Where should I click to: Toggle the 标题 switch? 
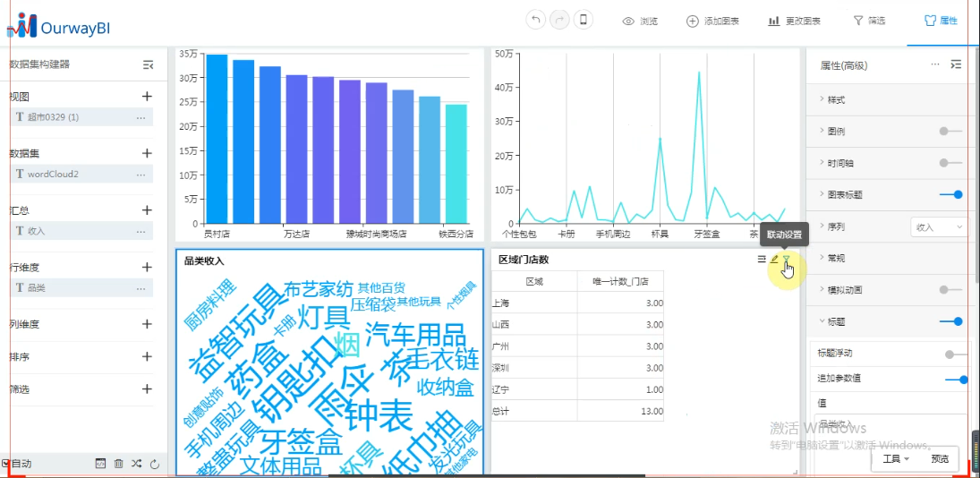(x=950, y=321)
